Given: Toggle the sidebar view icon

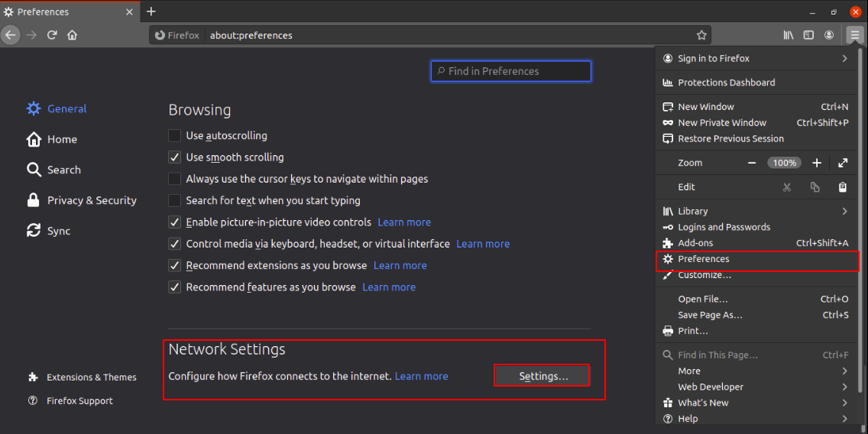Looking at the screenshot, I should (808, 35).
